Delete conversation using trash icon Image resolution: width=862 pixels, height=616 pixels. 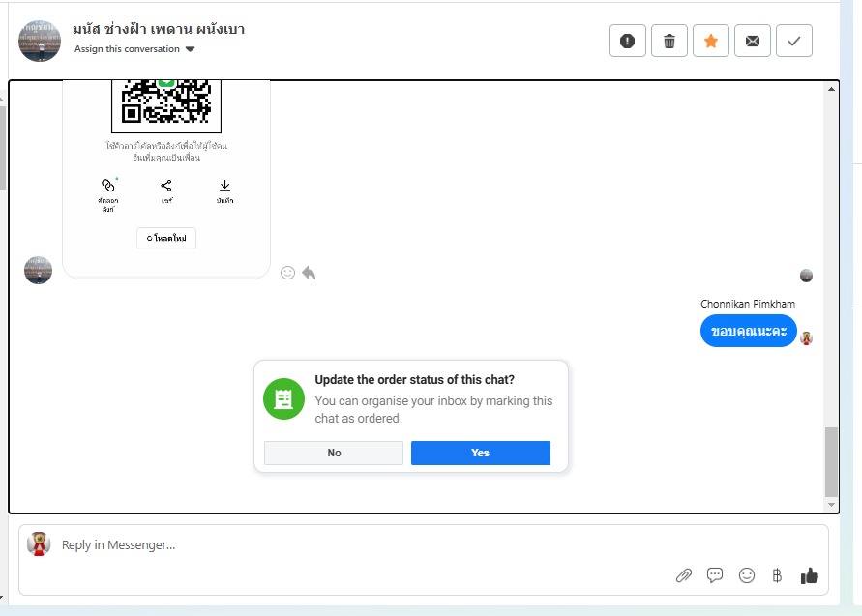[669, 42]
